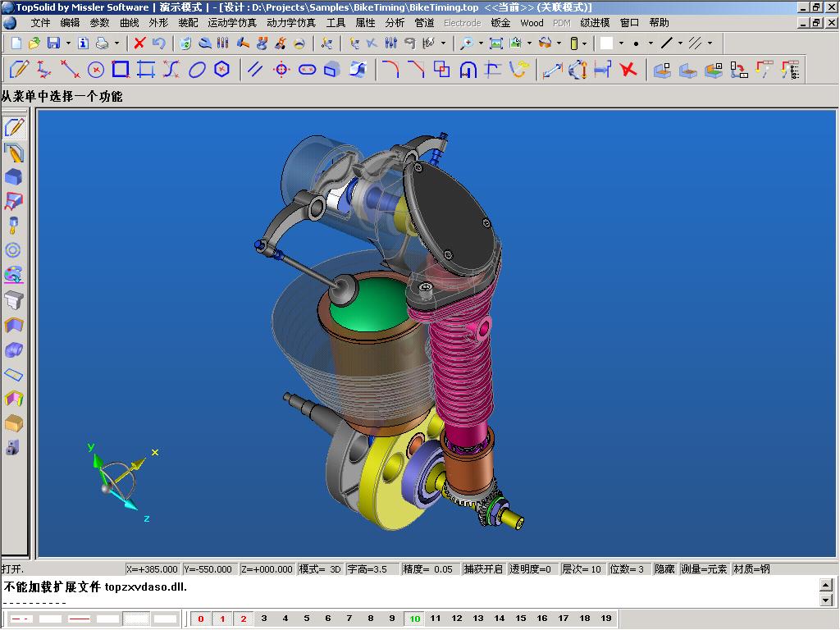Select the rectangle sketch tool

[121, 69]
